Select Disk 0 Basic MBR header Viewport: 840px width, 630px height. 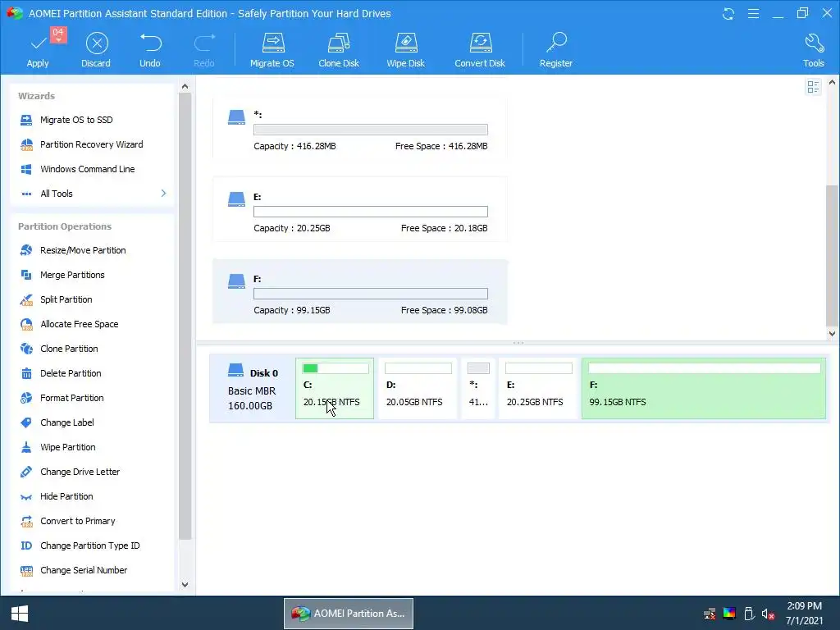point(253,389)
